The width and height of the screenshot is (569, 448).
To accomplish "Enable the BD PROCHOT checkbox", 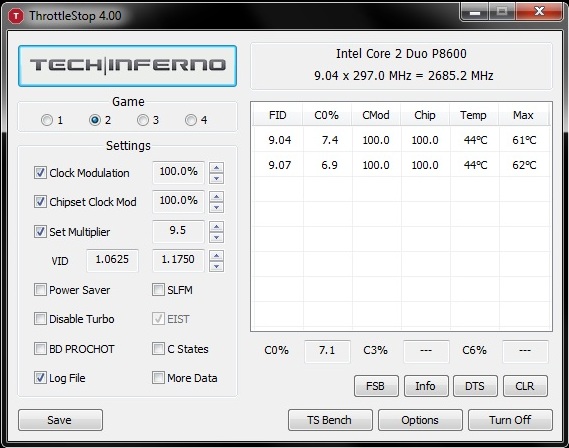I will pyautogui.click(x=40, y=349).
